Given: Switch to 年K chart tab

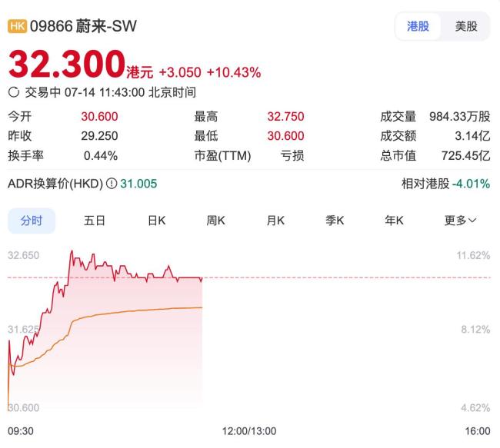Looking at the screenshot, I should click(x=395, y=221).
